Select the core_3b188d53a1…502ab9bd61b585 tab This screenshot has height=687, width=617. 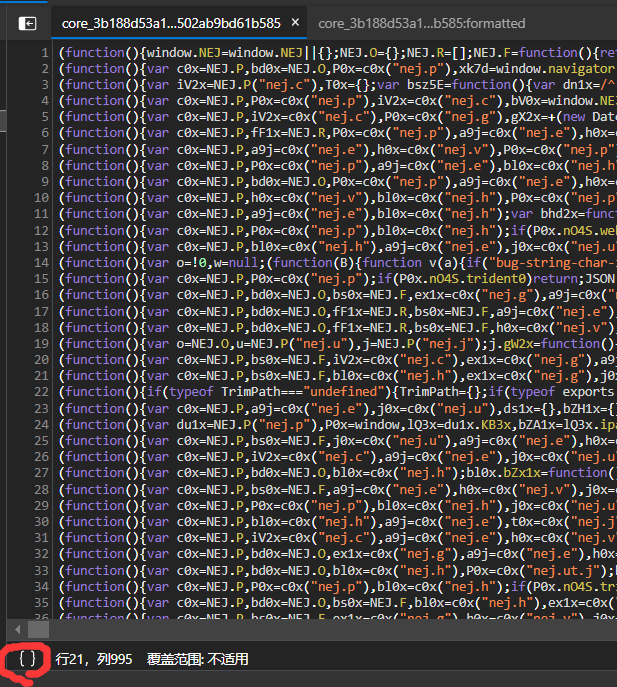coord(171,24)
